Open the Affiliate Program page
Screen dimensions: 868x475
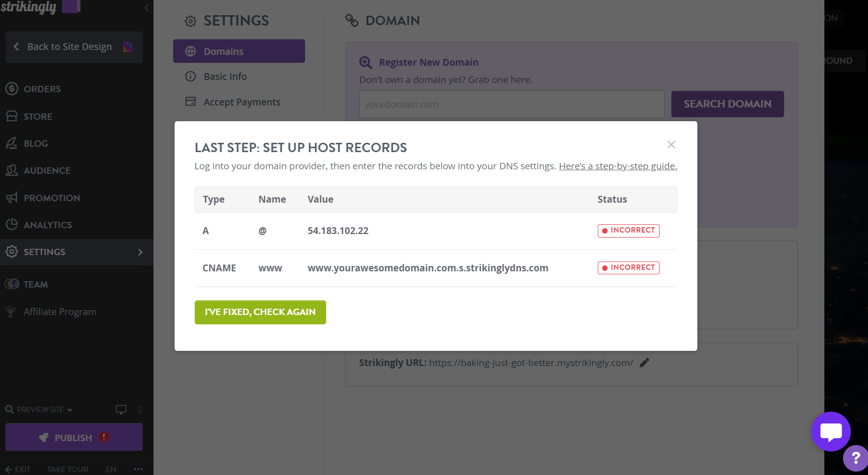pos(60,312)
